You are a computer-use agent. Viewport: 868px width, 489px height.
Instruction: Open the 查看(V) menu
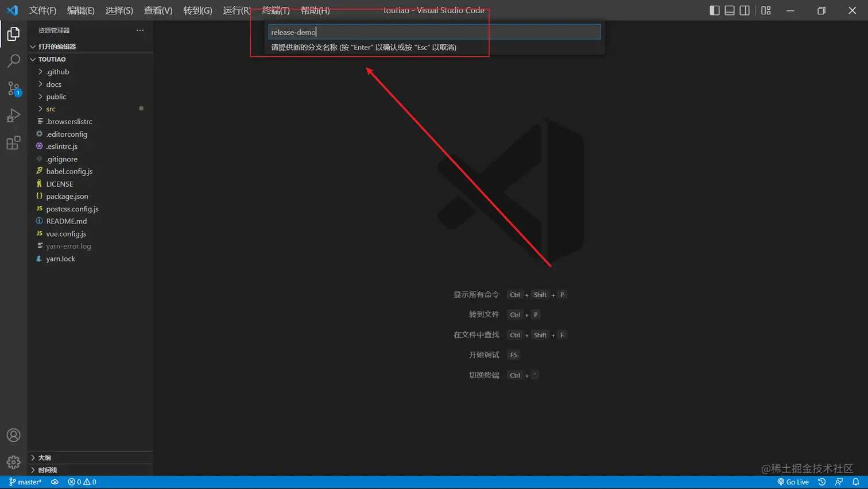click(x=158, y=10)
